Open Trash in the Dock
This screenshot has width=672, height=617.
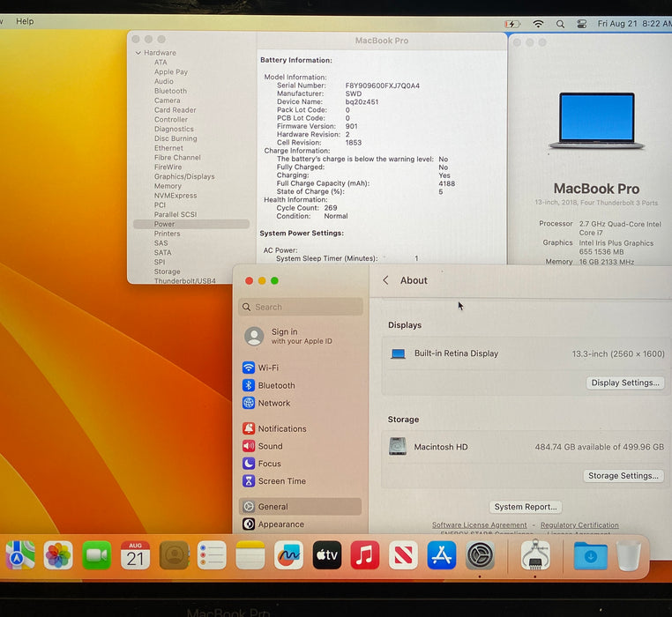pyautogui.click(x=629, y=555)
